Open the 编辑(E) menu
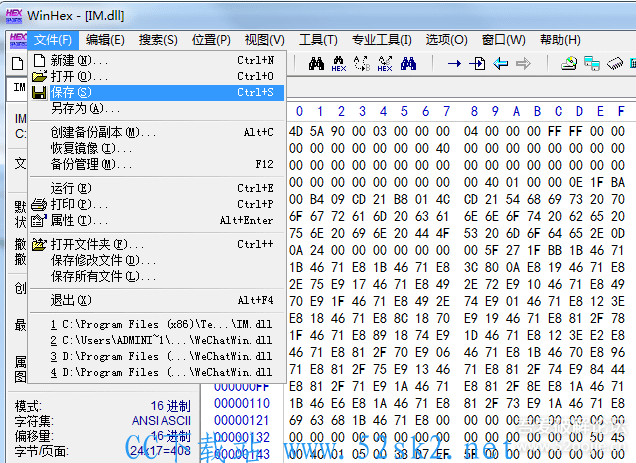Image resolution: width=636 pixels, height=463 pixels. pos(105,40)
